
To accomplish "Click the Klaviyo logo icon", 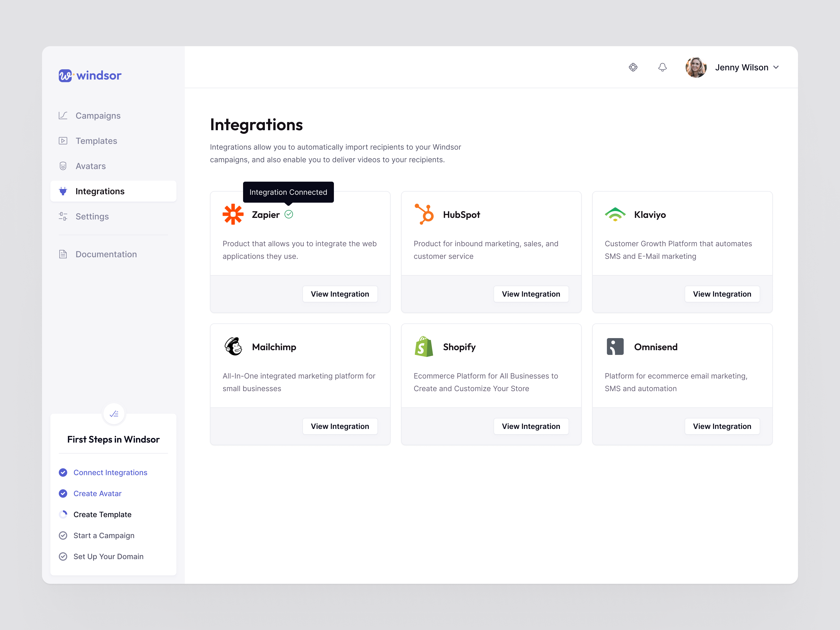I will [x=615, y=214].
